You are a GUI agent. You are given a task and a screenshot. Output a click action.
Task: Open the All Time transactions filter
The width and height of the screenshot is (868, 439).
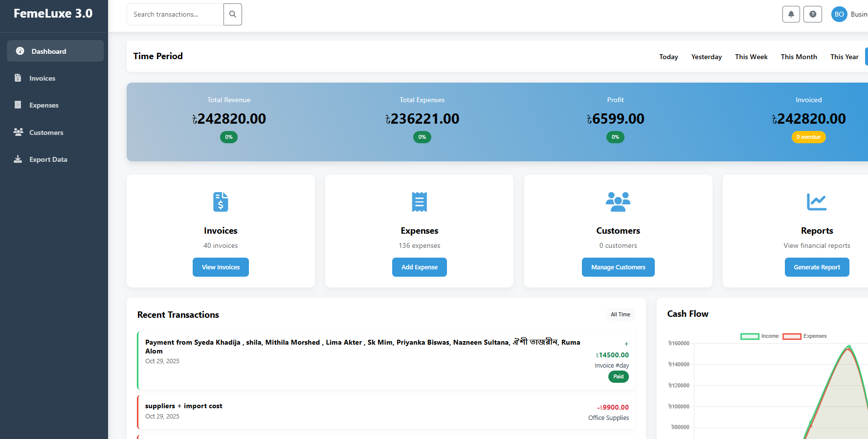point(620,314)
